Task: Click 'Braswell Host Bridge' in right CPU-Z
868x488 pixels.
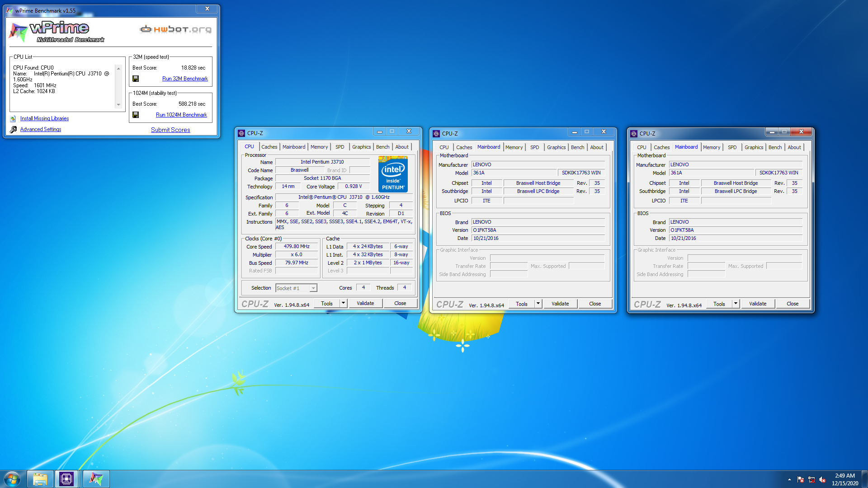Action: 736,183
